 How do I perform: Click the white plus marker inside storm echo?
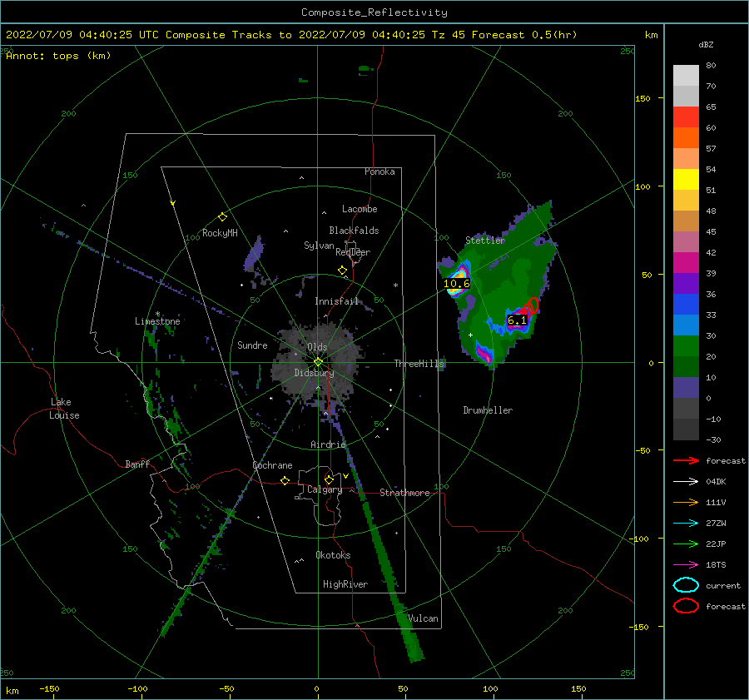tap(470, 335)
